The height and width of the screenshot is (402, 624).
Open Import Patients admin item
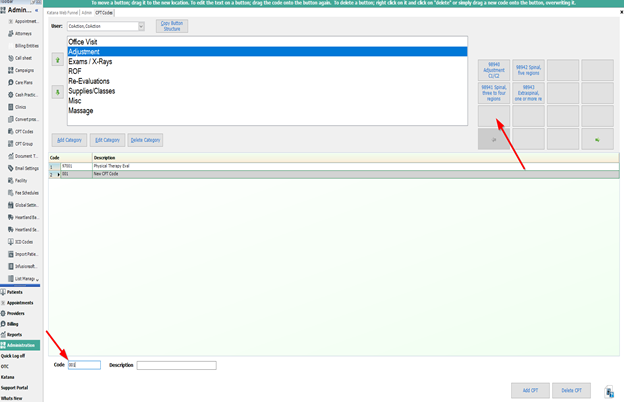click(23, 254)
